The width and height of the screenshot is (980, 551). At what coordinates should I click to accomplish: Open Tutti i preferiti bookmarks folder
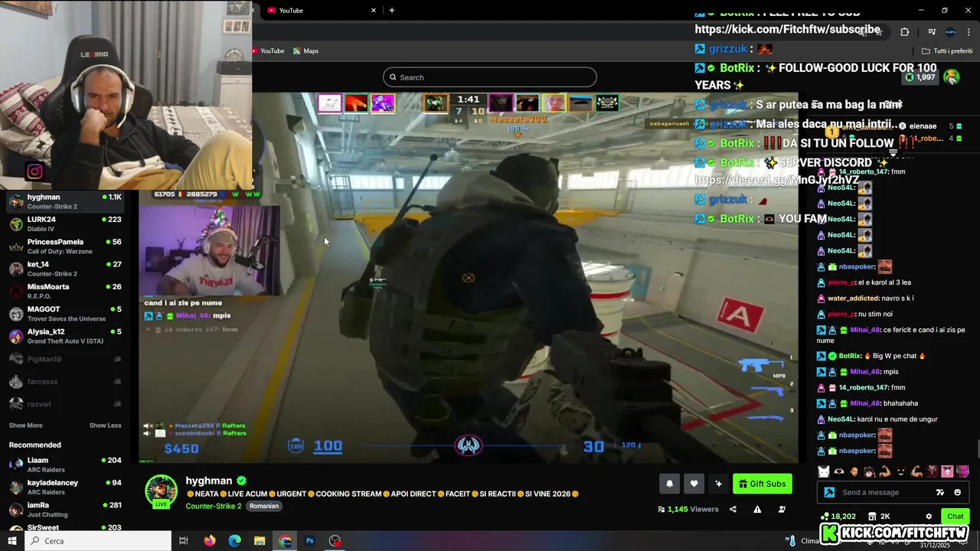[x=946, y=51]
